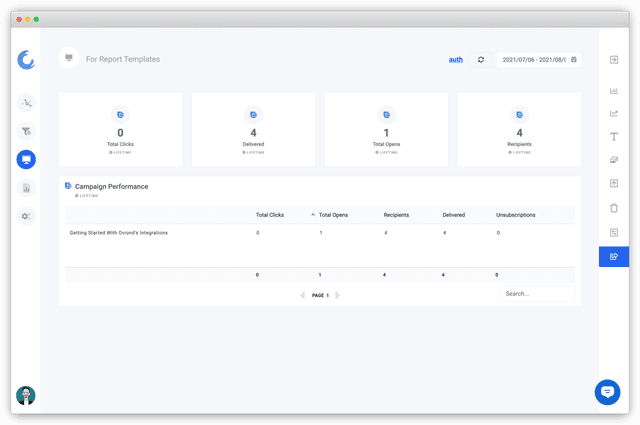640x425 pixels.
Task: Click the Recipients card icon
Action: (520, 115)
